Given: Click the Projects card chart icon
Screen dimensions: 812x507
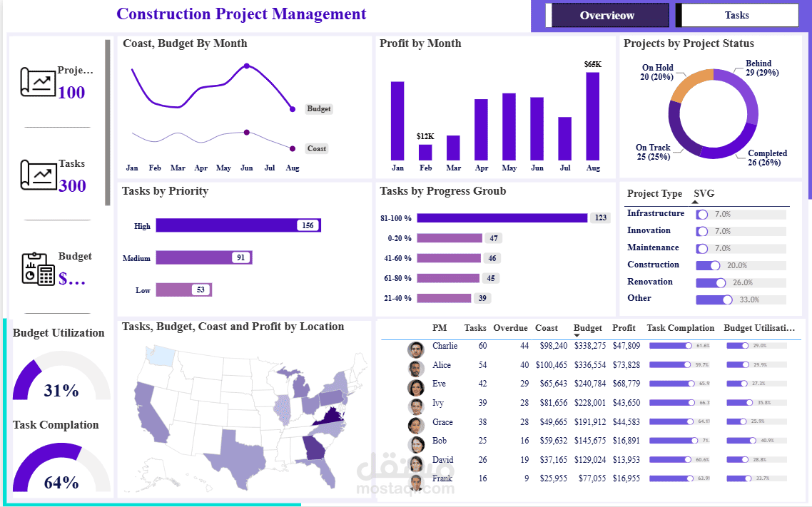Looking at the screenshot, I should 38,82.
